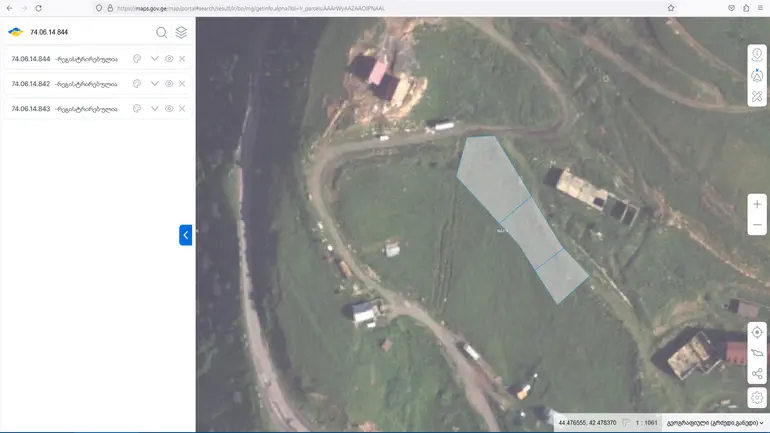Click the tracking protection shield icon
The image size is (770, 433).
click(99, 8)
